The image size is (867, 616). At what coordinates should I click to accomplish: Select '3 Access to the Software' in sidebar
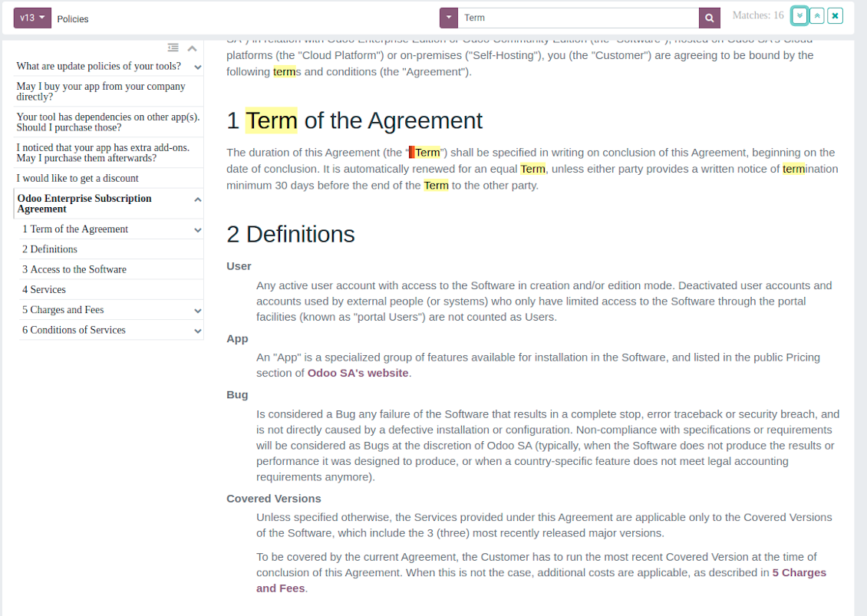coord(74,269)
